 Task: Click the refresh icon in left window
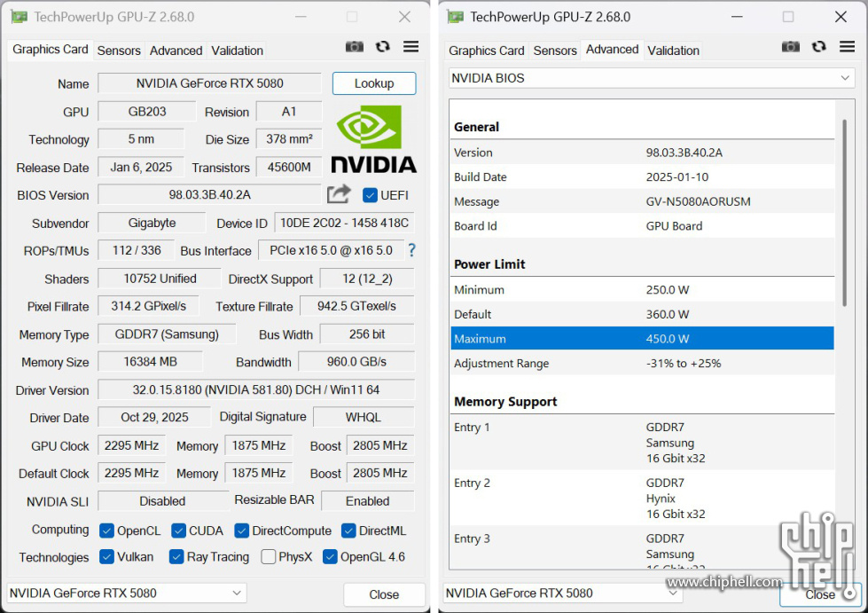383,47
